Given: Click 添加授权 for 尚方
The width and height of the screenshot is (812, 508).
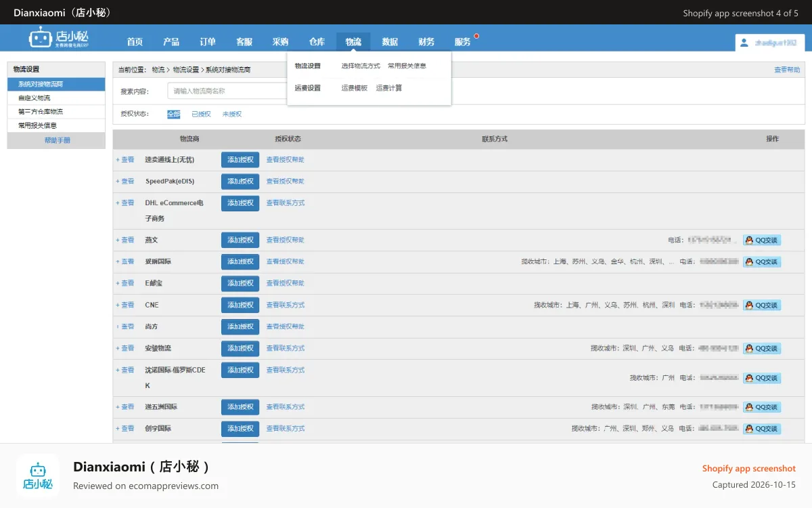Looking at the screenshot, I should 240,326.
